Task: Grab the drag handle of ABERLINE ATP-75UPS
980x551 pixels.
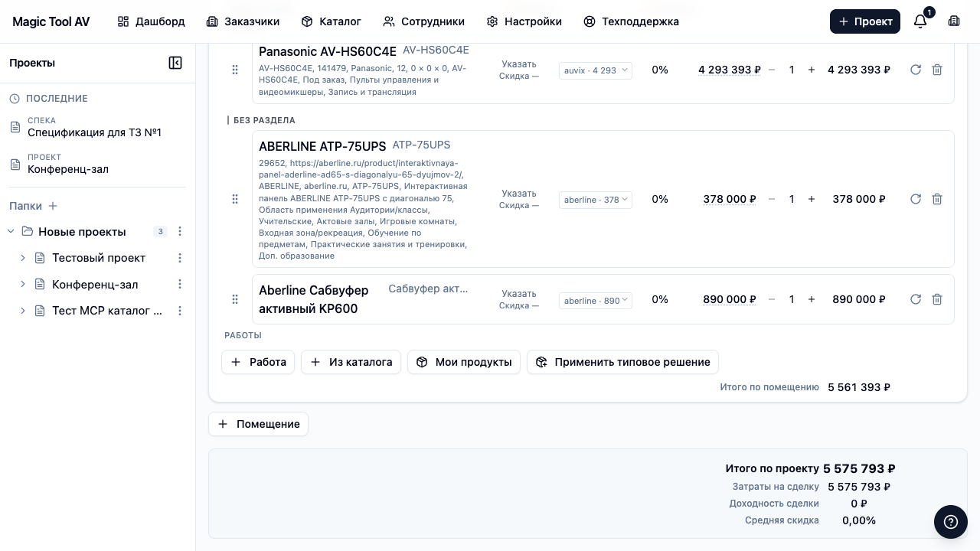Action: [235, 199]
